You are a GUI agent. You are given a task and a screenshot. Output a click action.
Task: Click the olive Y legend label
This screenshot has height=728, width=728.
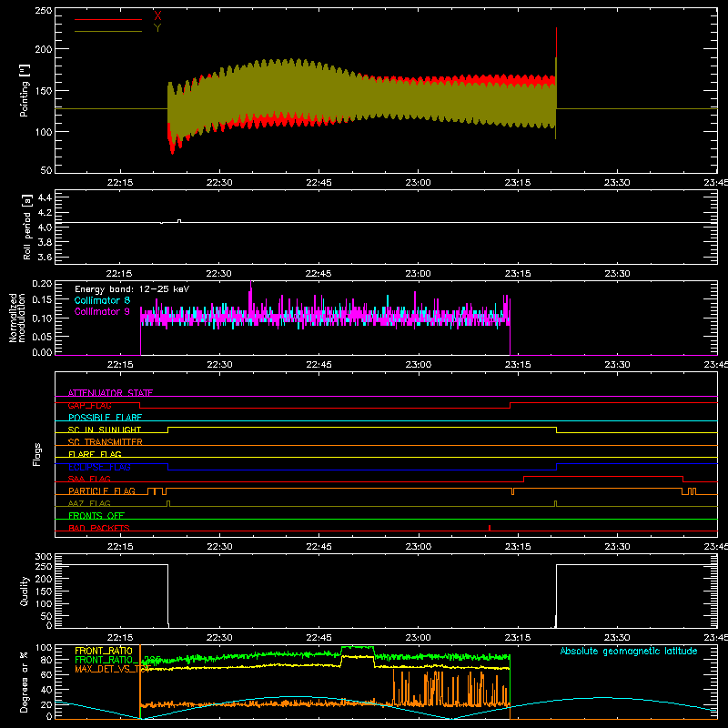click(157, 28)
